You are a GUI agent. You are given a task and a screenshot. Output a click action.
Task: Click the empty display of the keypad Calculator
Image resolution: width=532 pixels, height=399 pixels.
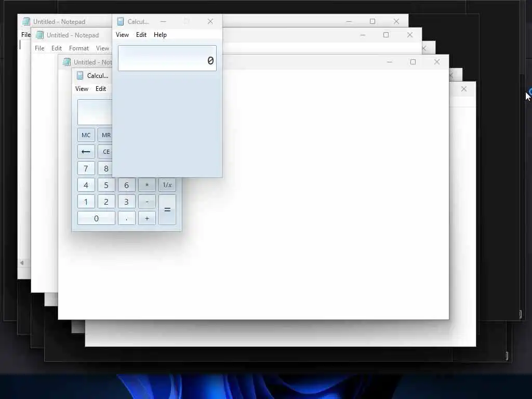click(95, 112)
